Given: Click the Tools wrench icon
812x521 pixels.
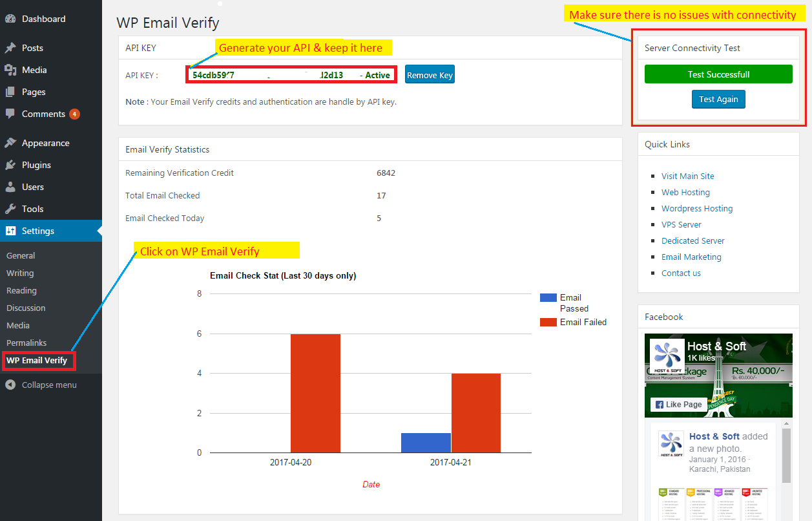Looking at the screenshot, I should tap(10, 209).
